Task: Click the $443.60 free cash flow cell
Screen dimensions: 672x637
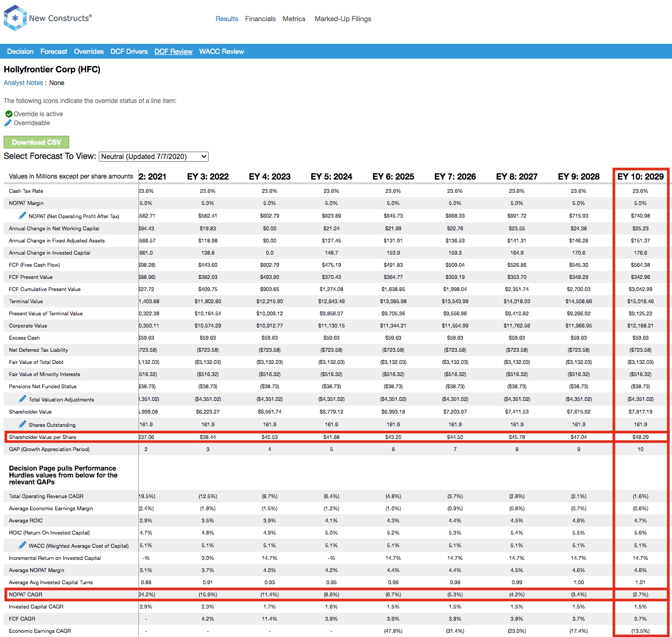Action: click(208, 265)
